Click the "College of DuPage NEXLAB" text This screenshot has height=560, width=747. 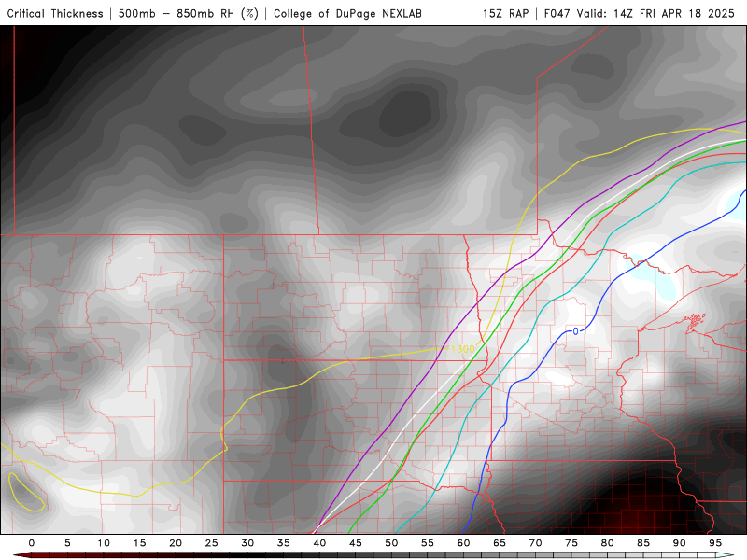347,13
